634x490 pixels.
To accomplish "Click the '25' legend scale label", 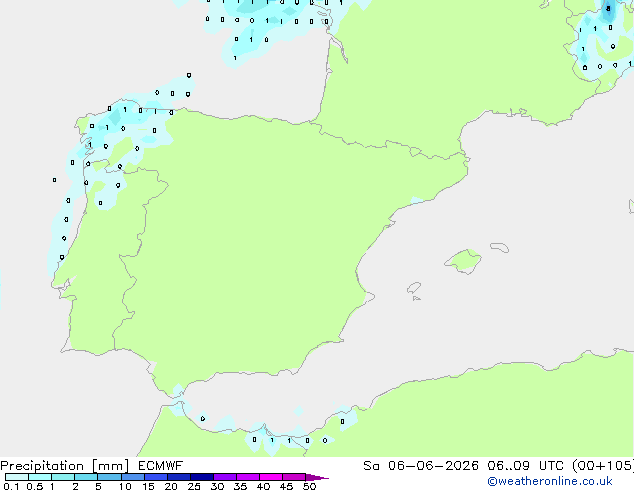I will point(194,486).
